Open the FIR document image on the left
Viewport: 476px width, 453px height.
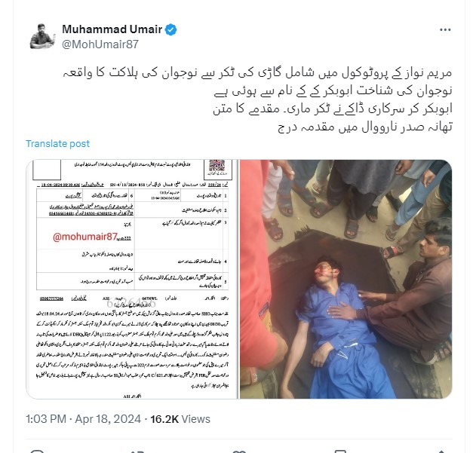pyautogui.click(x=132, y=279)
